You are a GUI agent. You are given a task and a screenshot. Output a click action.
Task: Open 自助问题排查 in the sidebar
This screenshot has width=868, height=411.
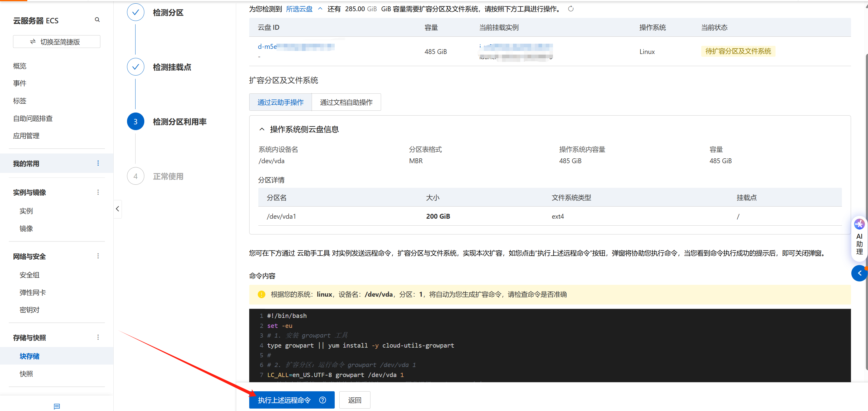coord(33,118)
